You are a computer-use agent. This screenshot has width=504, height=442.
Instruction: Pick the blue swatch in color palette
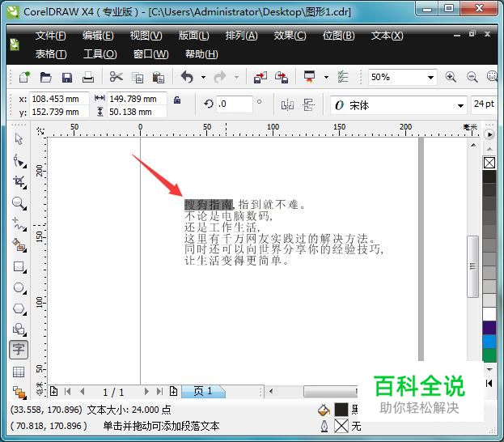(489, 342)
